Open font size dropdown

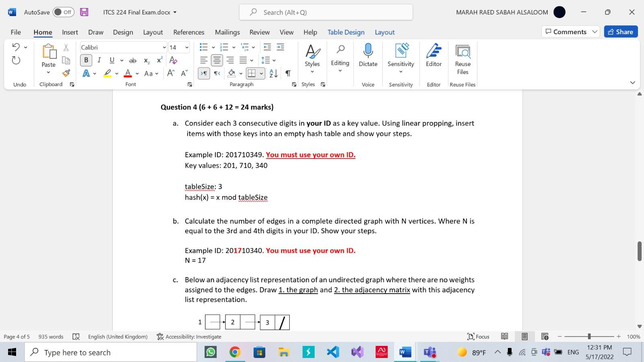coord(186,47)
